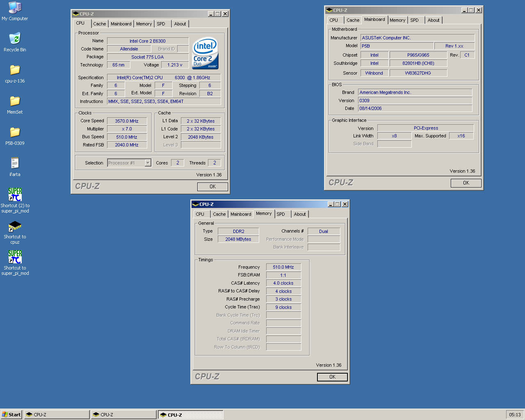Click the motherboard Model field P5B

click(x=397, y=46)
